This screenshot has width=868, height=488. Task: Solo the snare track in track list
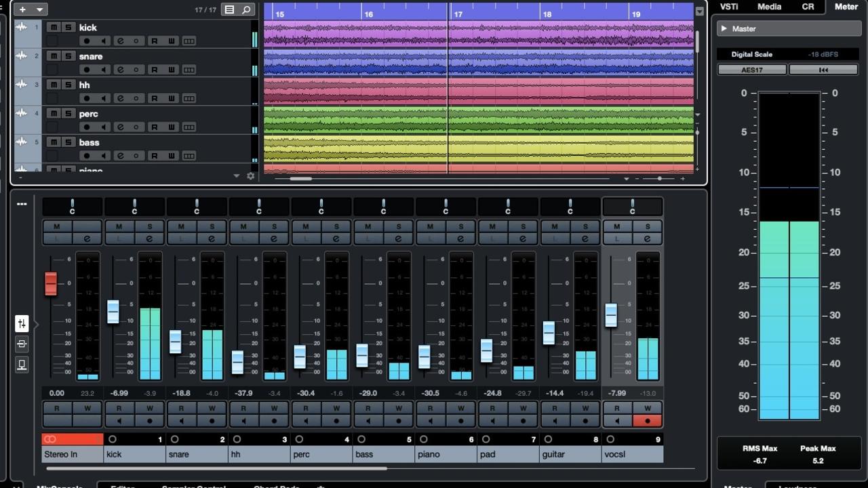click(x=68, y=56)
